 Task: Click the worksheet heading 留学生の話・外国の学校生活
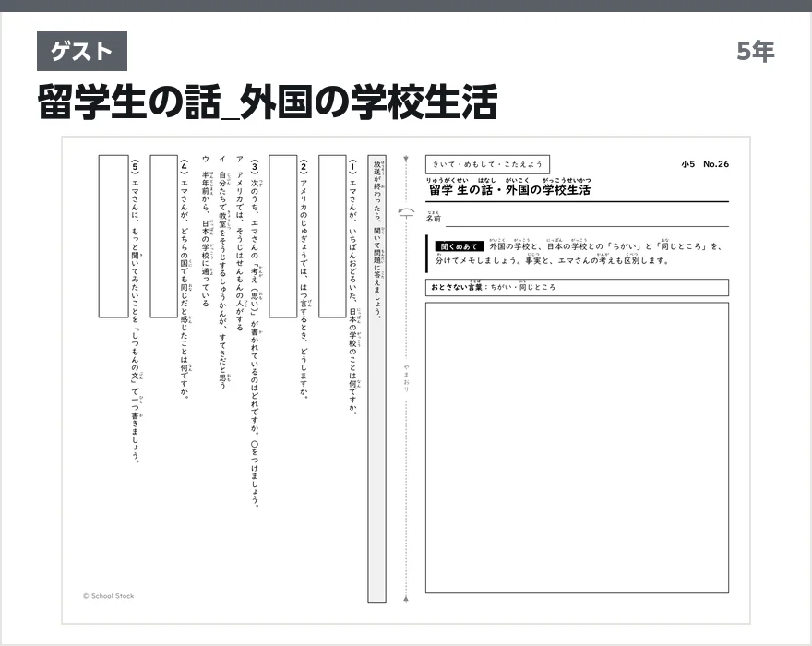[x=509, y=189]
